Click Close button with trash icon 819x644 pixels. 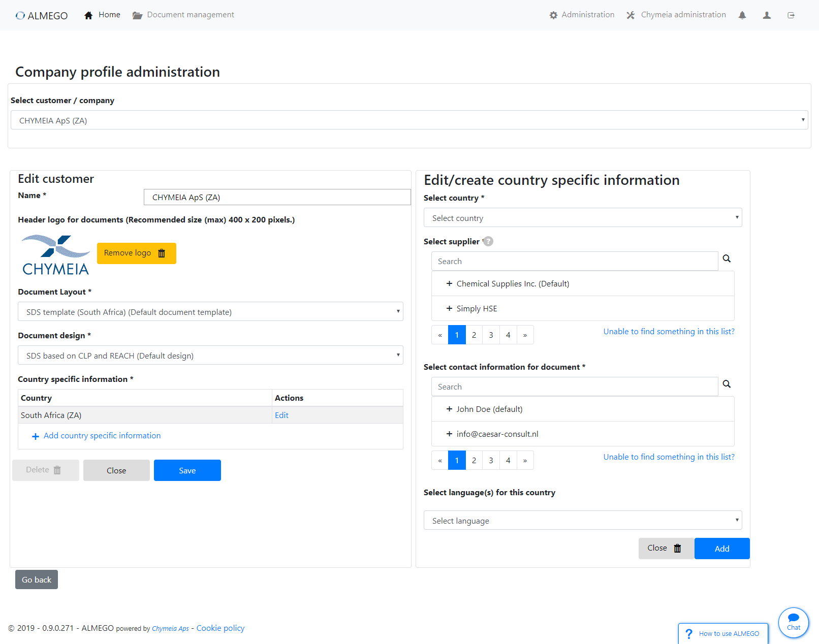coord(667,549)
